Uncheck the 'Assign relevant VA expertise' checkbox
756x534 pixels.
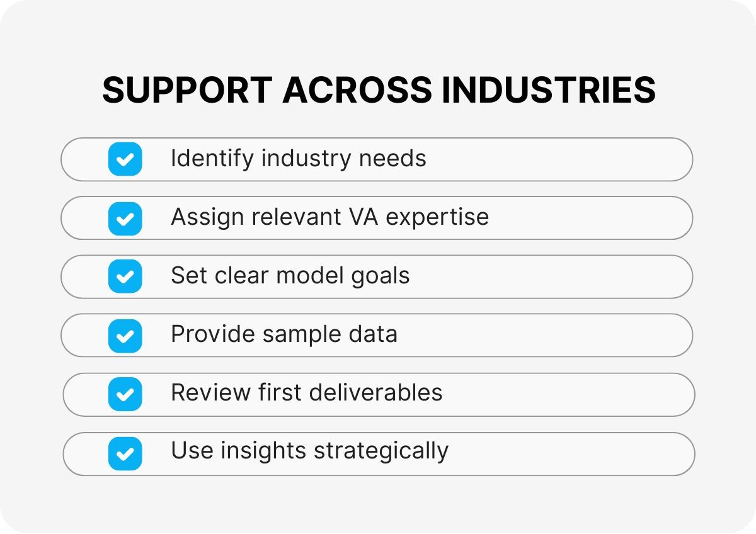(x=125, y=218)
